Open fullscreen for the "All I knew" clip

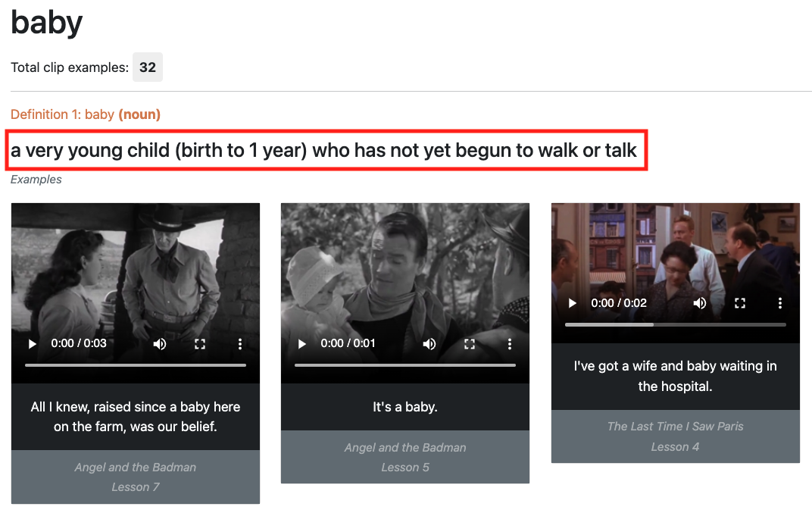click(x=200, y=343)
